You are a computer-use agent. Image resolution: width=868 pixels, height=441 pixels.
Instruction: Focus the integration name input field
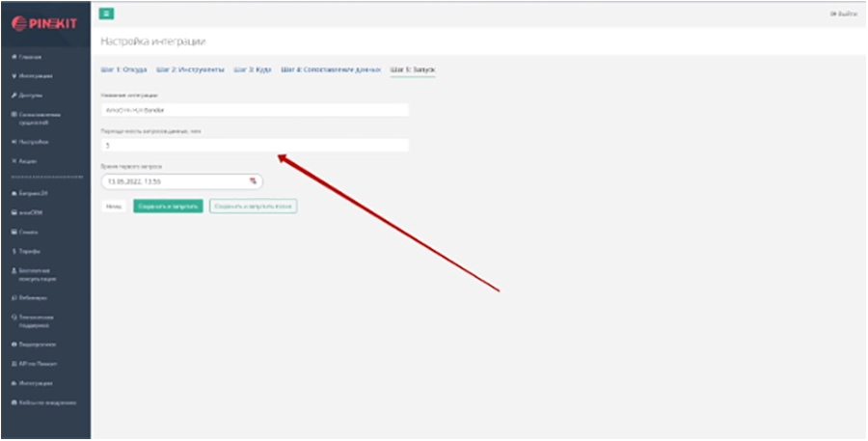255,110
